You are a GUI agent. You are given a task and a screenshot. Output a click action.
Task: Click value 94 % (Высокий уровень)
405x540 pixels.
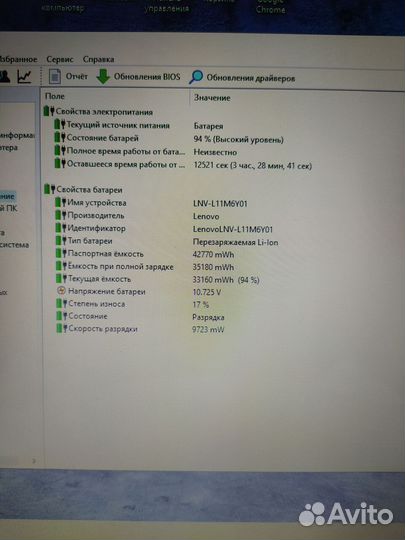238,139
